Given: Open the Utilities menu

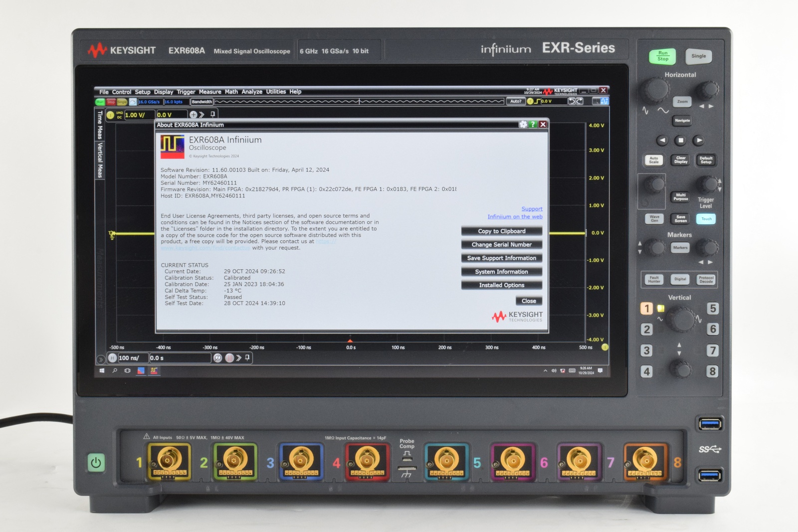Looking at the screenshot, I should (276, 92).
